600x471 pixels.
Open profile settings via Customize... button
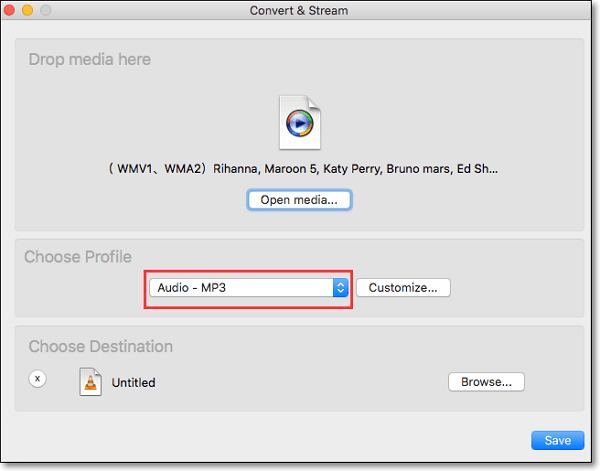[x=403, y=288]
